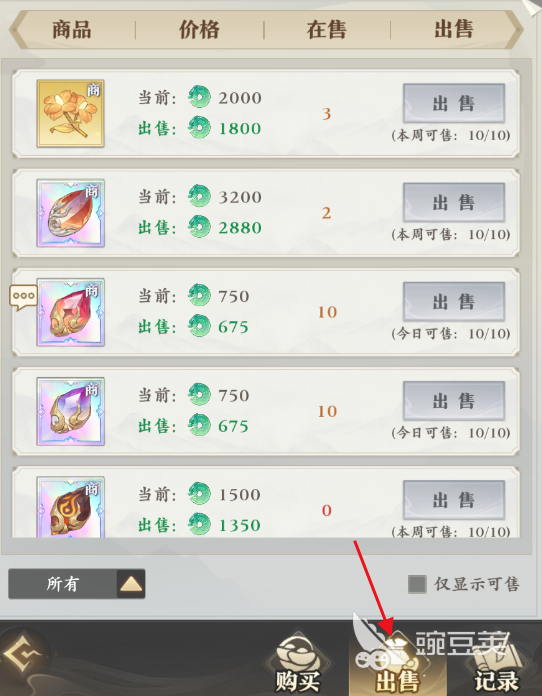
Task: Click the triangle arrow on 所有 filter
Action: coord(131,584)
